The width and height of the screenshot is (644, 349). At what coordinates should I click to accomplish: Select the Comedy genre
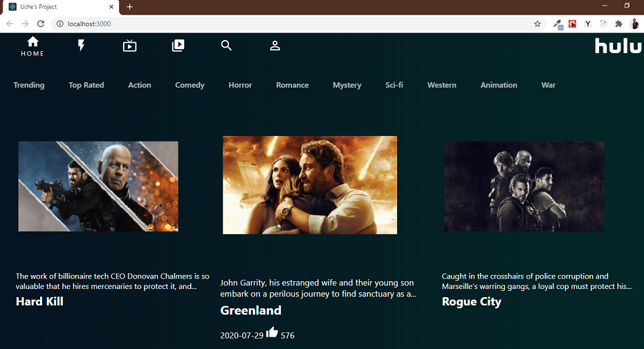tap(190, 85)
